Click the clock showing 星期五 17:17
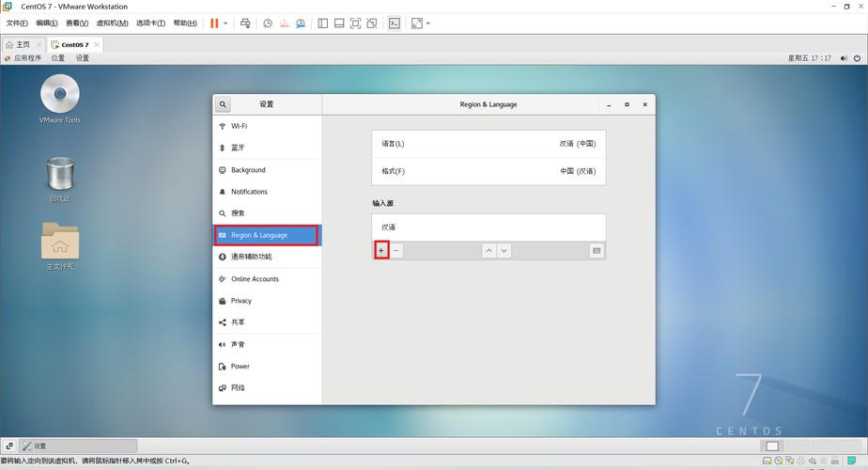The width and height of the screenshot is (868, 470). point(810,57)
